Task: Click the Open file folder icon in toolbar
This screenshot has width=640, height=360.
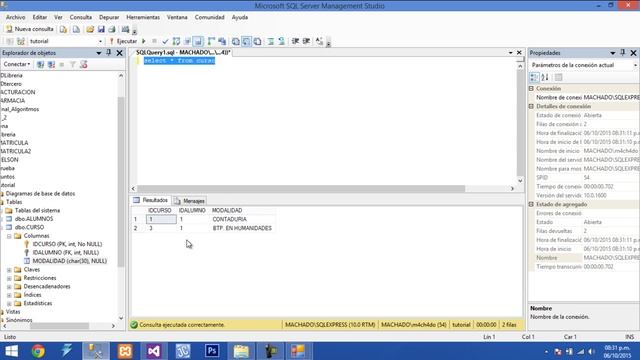Action: pyautogui.click(x=90, y=29)
